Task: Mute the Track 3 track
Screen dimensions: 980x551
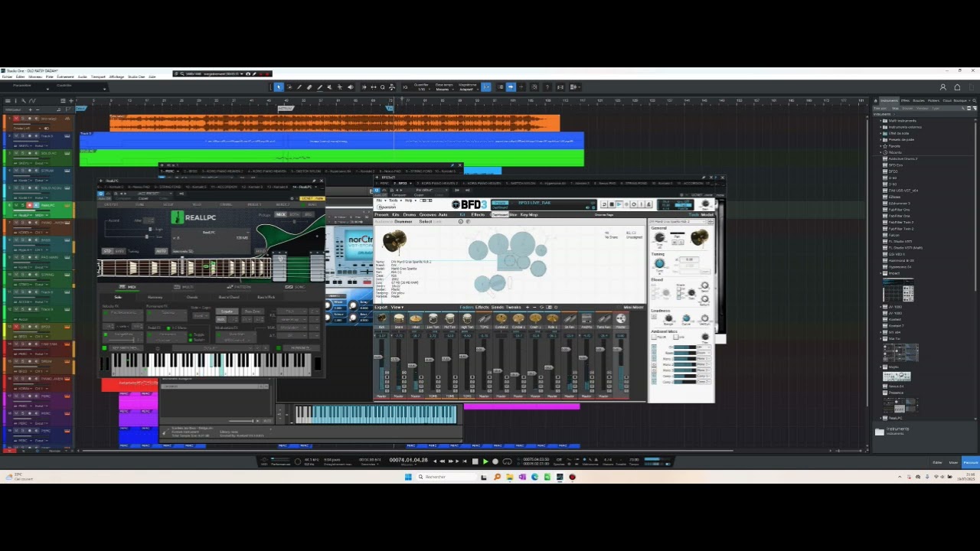Action: [x=16, y=136]
